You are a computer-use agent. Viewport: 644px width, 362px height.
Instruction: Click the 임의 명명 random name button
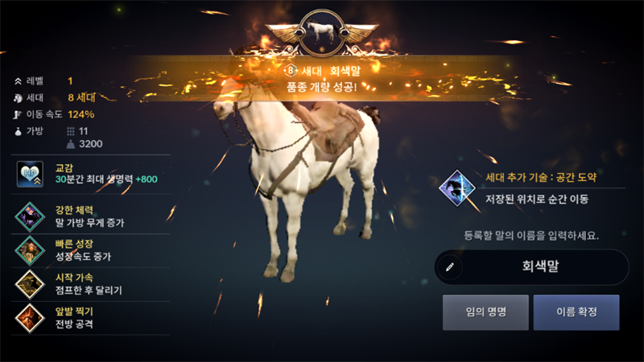485,312
